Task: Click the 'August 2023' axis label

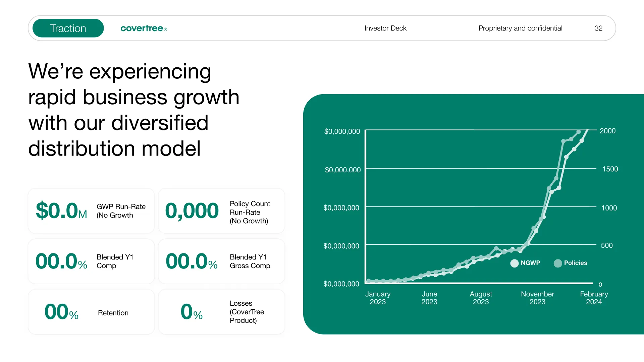Action: click(x=481, y=298)
